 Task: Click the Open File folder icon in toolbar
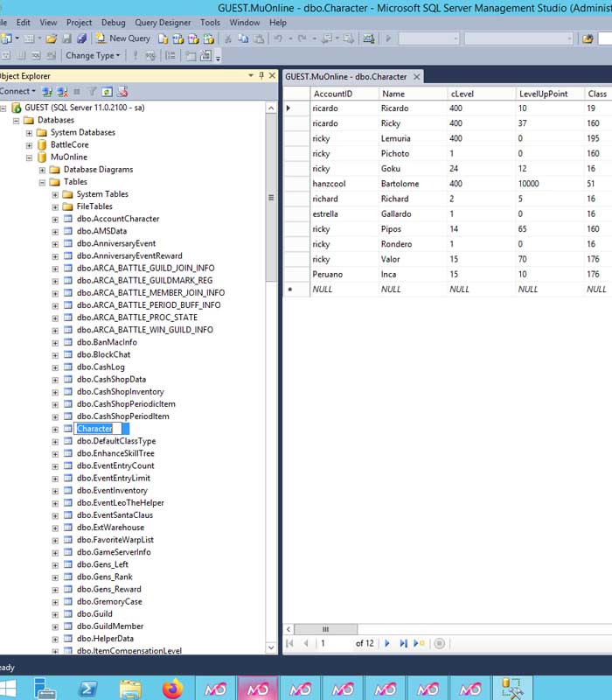pyautogui.click(x=52, y=38)
